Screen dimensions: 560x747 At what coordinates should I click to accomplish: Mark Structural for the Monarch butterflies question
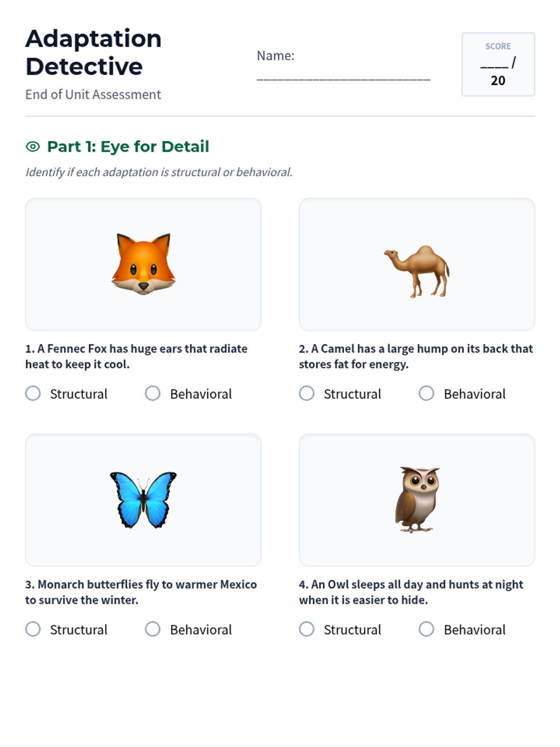pyautogui.click(x=33, y=629)
